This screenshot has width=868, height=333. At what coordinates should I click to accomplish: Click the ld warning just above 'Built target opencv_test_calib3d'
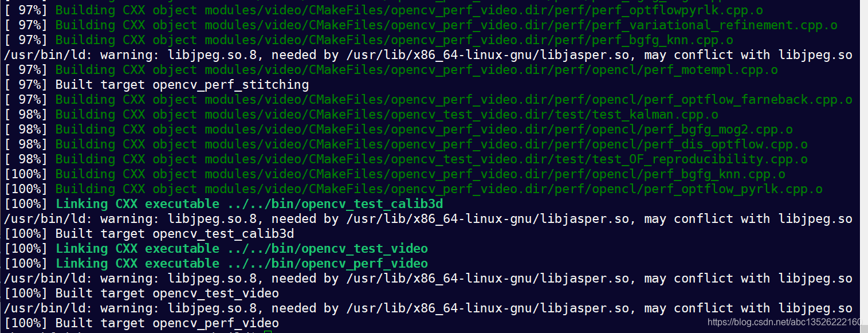click(428, 218)
